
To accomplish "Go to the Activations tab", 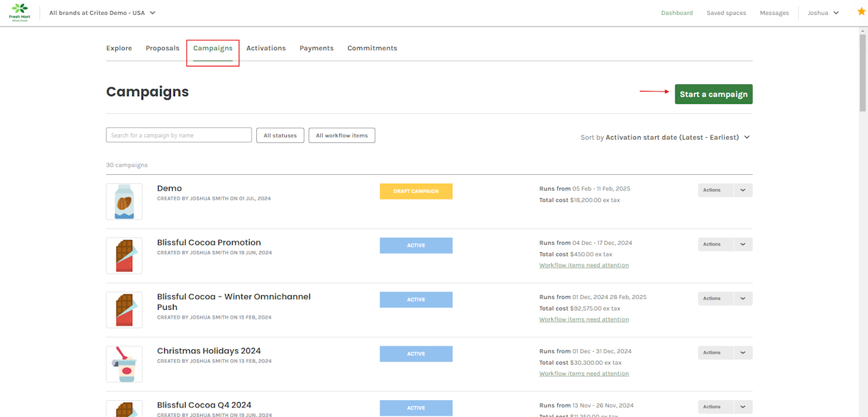I will tap(266, 48).
